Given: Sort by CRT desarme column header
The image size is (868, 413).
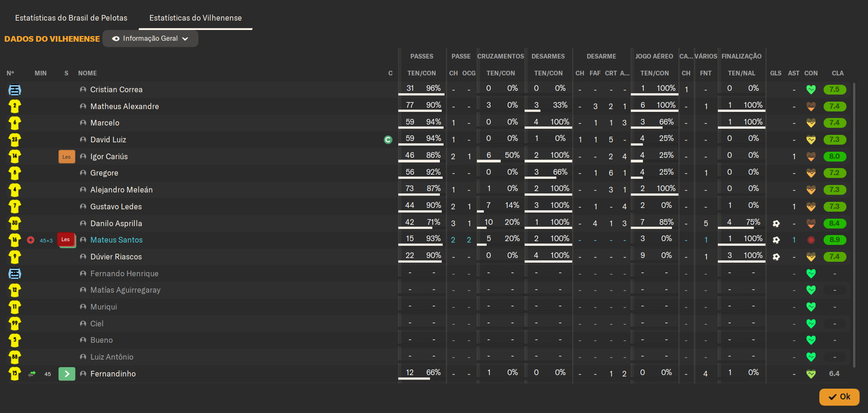Looking at the screenshot, I should click(611, 73).
